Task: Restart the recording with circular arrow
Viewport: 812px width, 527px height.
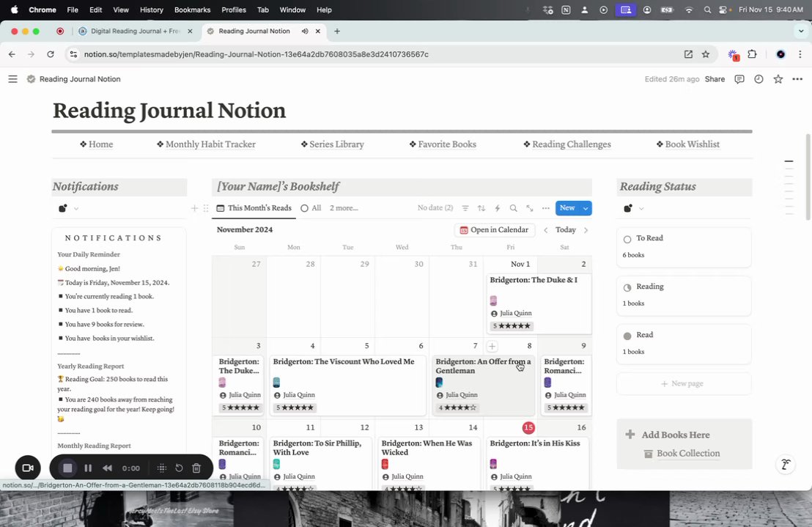Action: click(179, 468)
